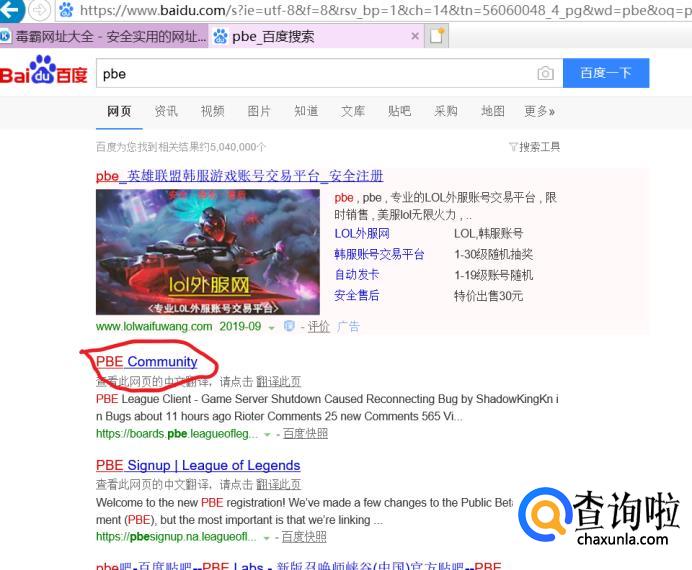Click the browser back arrow button
This screenshot has width=692, height=570.
[10, 10]
